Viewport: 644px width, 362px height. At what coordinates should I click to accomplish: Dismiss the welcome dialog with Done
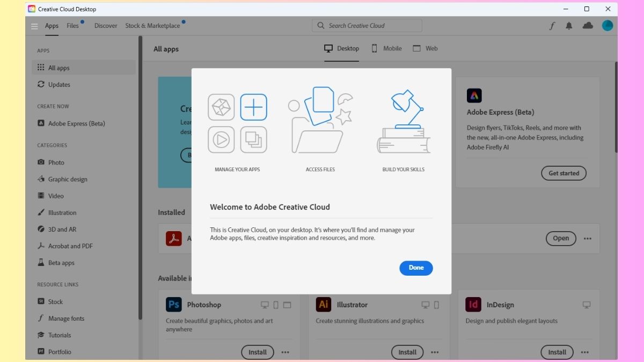click(x=416, y=268)
